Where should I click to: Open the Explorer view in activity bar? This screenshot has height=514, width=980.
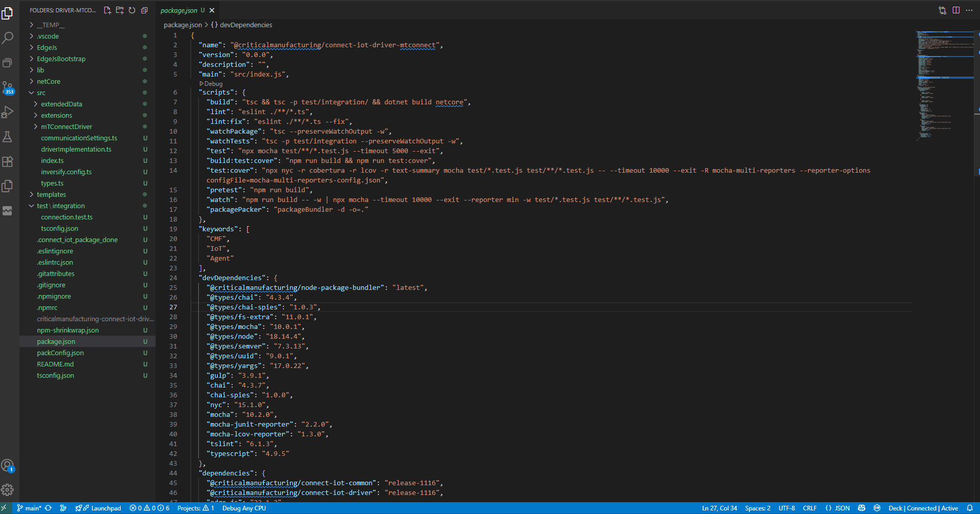tap(8, 13)
